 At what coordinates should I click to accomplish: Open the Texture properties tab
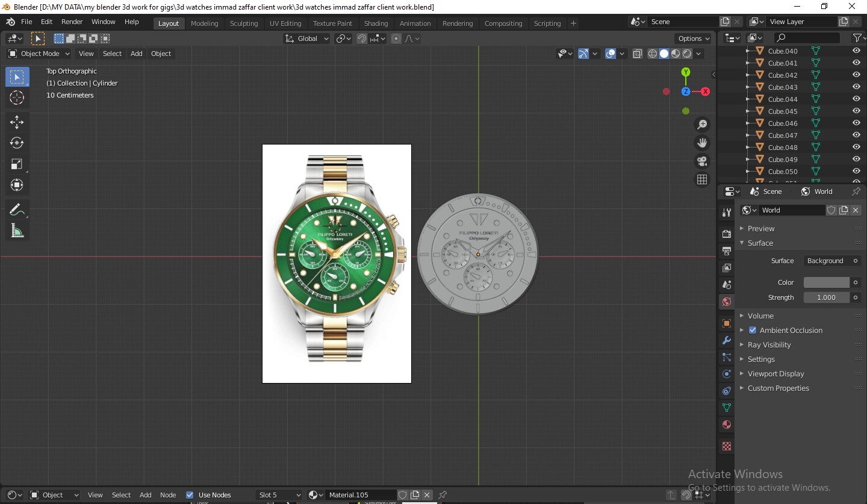pos(727,446)
